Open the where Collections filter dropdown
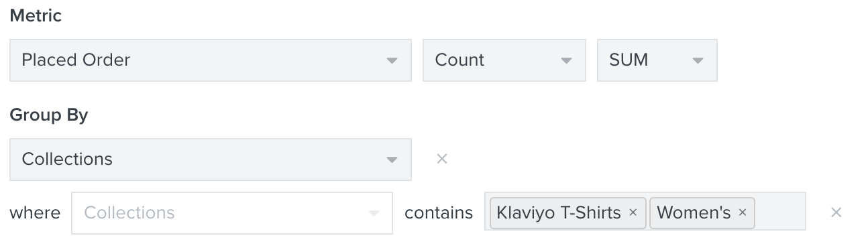 [x=232, y=213]
